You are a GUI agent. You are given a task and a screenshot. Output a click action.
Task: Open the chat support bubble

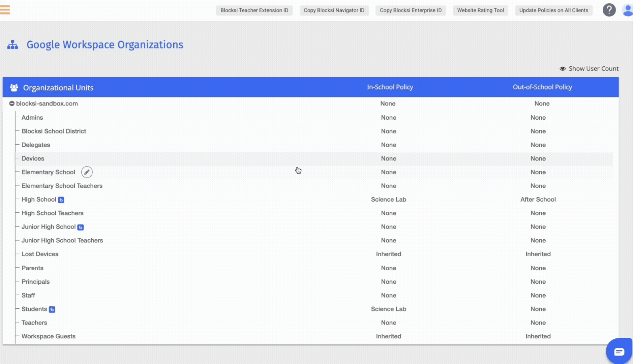619,352
